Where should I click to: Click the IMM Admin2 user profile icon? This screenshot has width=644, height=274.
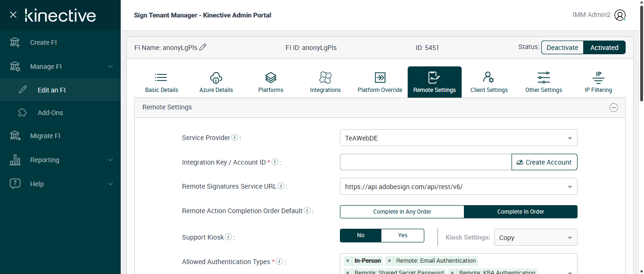620,15
